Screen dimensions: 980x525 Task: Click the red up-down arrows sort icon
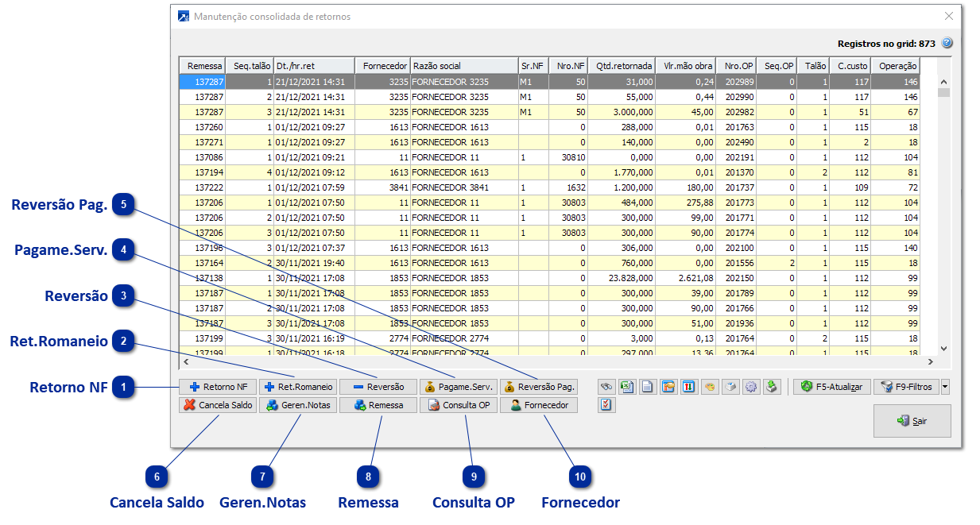(x=689, y=388)
